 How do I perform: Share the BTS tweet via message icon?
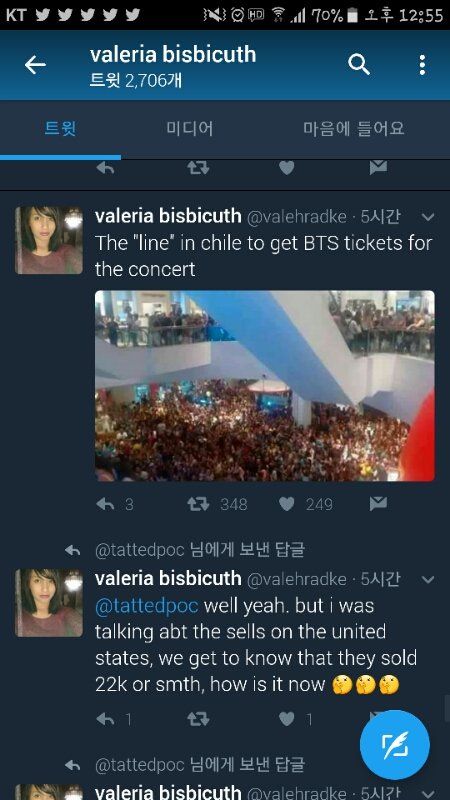tap(378, 504)
